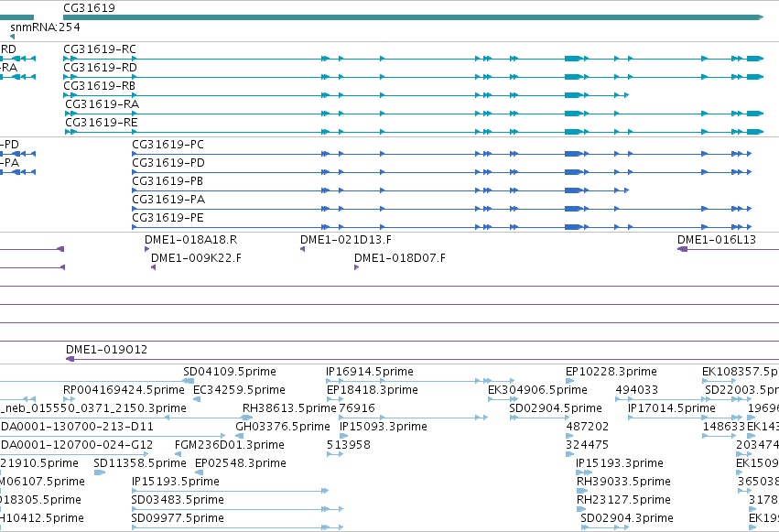The image size is (779, 532).
Task: Click the DA0001-120700-024-G12 EST label
Action: (77, 445)
